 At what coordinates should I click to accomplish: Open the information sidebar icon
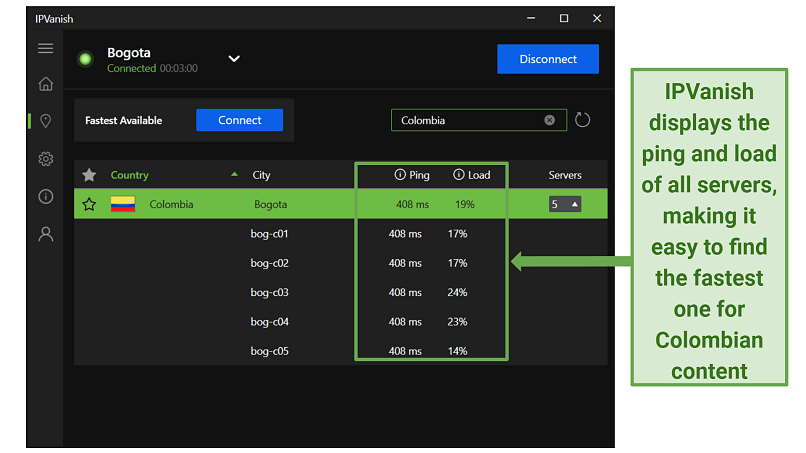click(46, 196)
